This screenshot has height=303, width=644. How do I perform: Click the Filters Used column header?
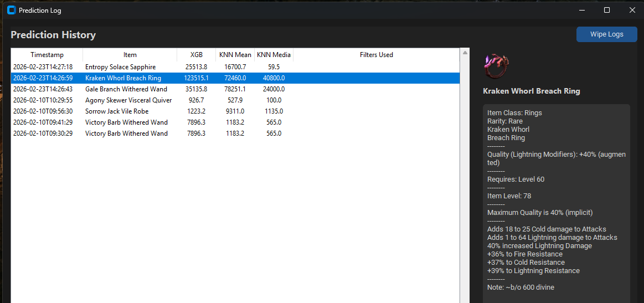pos(376,55)
